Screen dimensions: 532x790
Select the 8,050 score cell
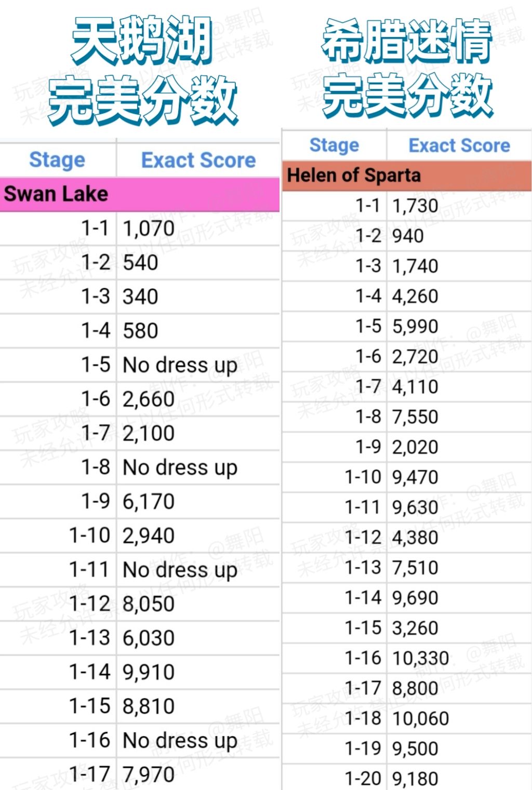coord(149,604)
